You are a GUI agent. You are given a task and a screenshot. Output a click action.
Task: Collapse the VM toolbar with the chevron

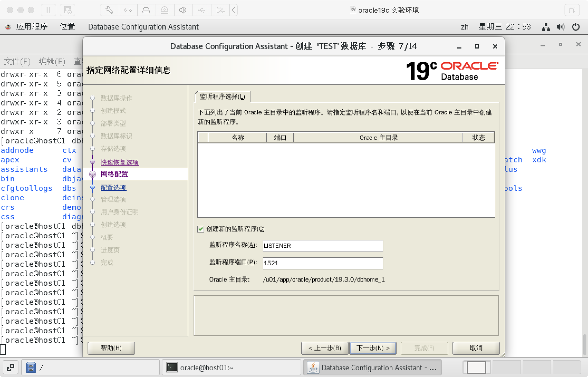[x=233, y=10]
